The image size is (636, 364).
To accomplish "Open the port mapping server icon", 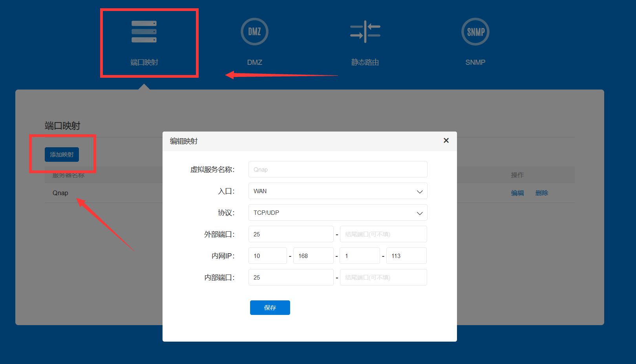I will 144,32.
